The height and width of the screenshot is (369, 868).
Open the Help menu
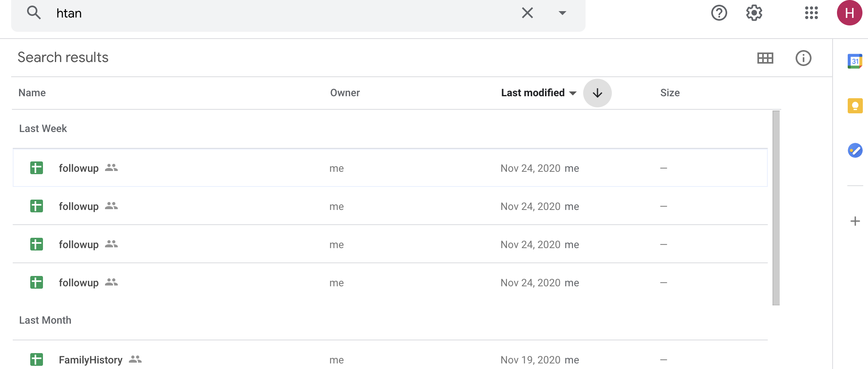click(x=718, y=13)
